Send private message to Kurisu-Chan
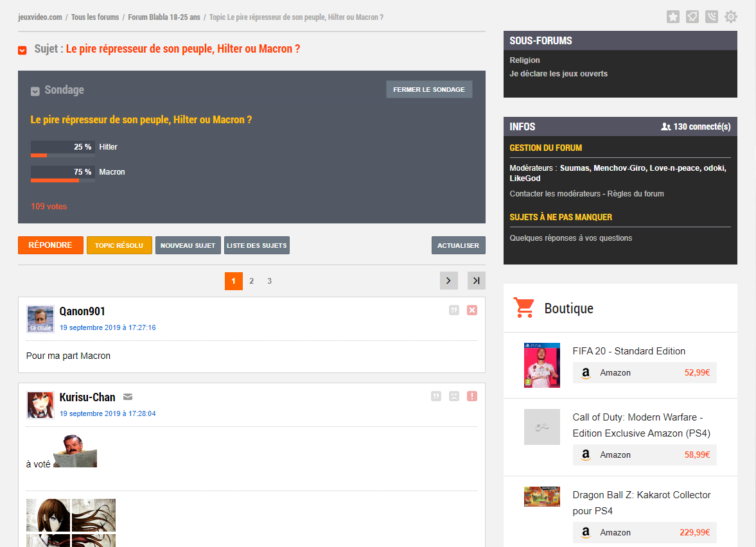 (x=128, y=397)
